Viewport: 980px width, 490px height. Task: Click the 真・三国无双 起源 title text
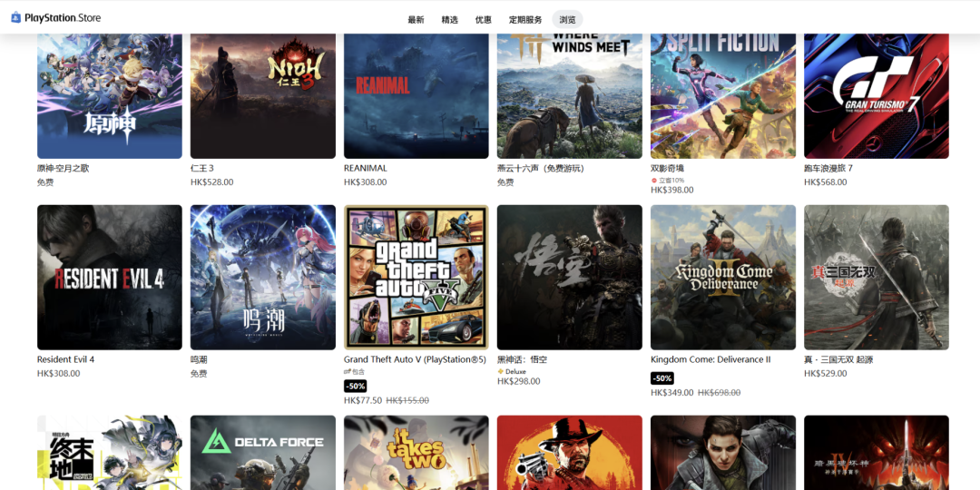(x=838, y=359)
